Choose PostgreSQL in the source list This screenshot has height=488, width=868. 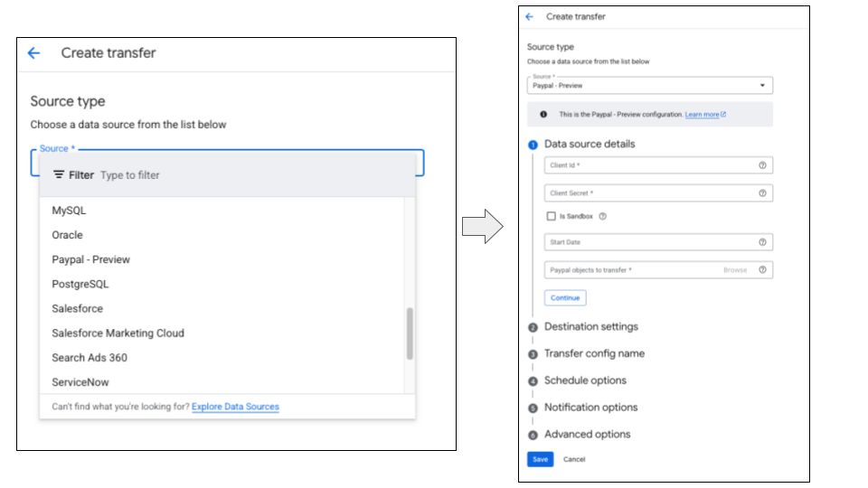pos(80,284)
